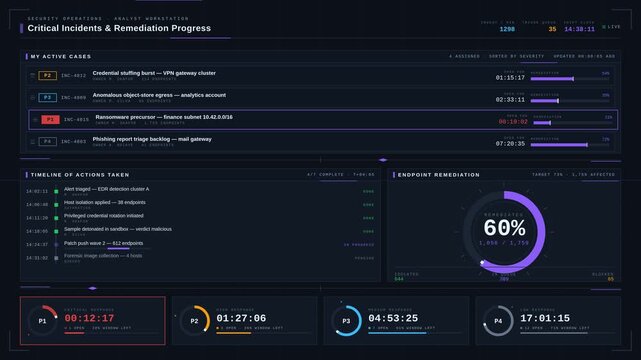Select Host isolation applied — 38 endpoints
Viewport: 641px width, 360px height.
tap(105, 203)
